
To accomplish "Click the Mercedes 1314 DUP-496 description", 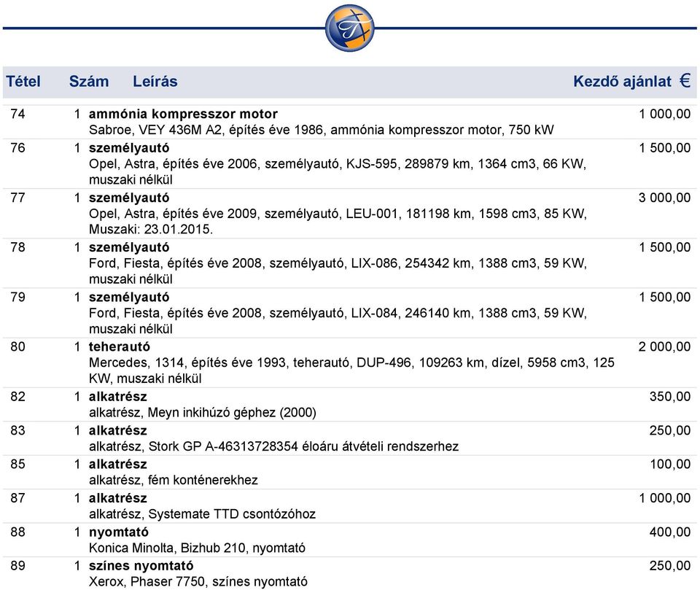I will (351, 370).
